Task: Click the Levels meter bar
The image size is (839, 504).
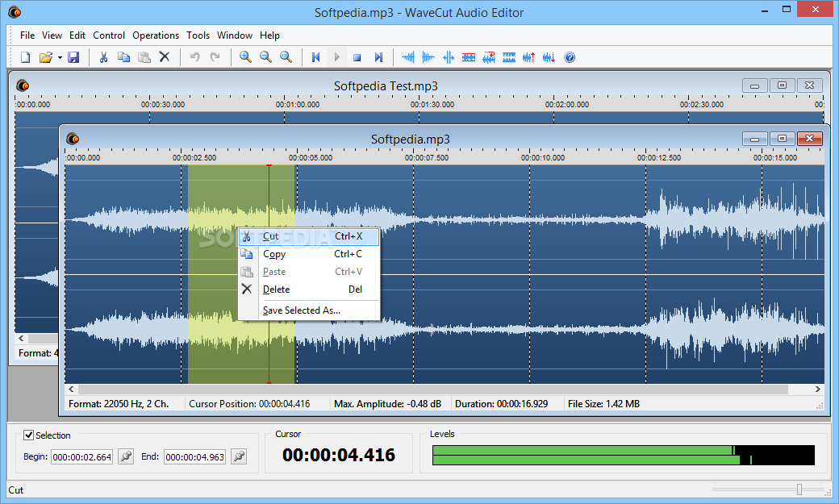Action: pos(624,455)
